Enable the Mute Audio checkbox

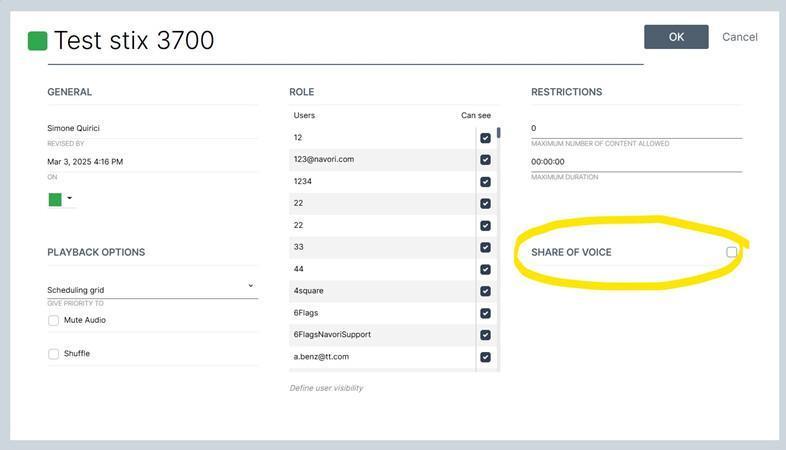54,320
